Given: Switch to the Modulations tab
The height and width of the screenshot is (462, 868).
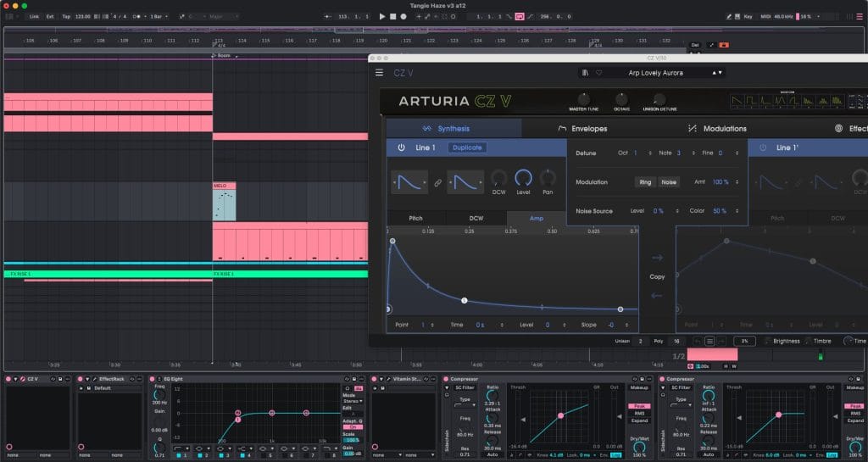Looking at the screenshot, I should [718, 128].
